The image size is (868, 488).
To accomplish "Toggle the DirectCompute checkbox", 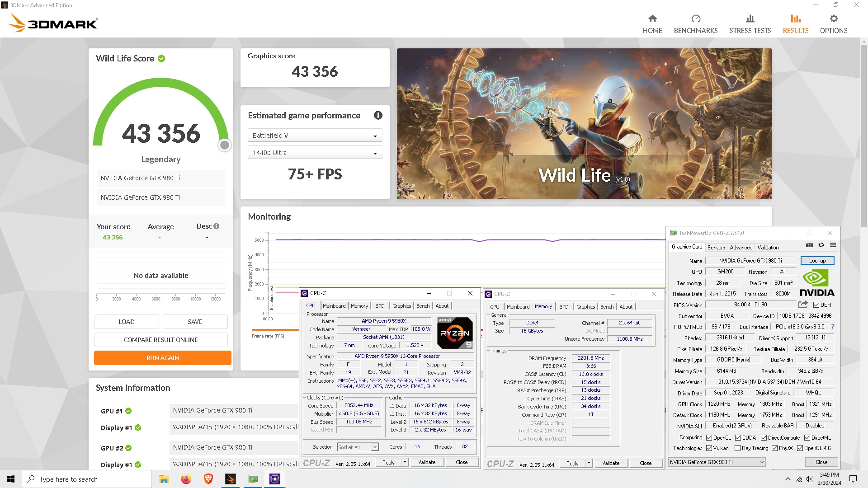I will point(764,438).
